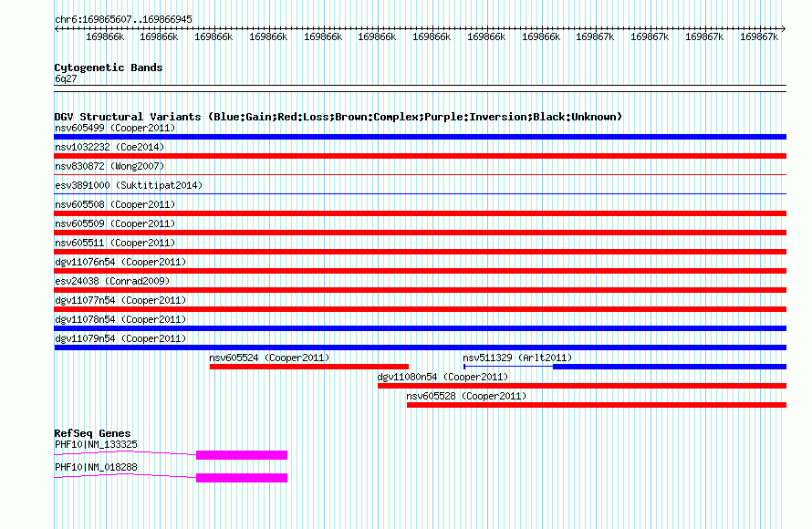Open variant nsv511329 (Arlt2011) label
Screen dimensions: 812x529
517,358
